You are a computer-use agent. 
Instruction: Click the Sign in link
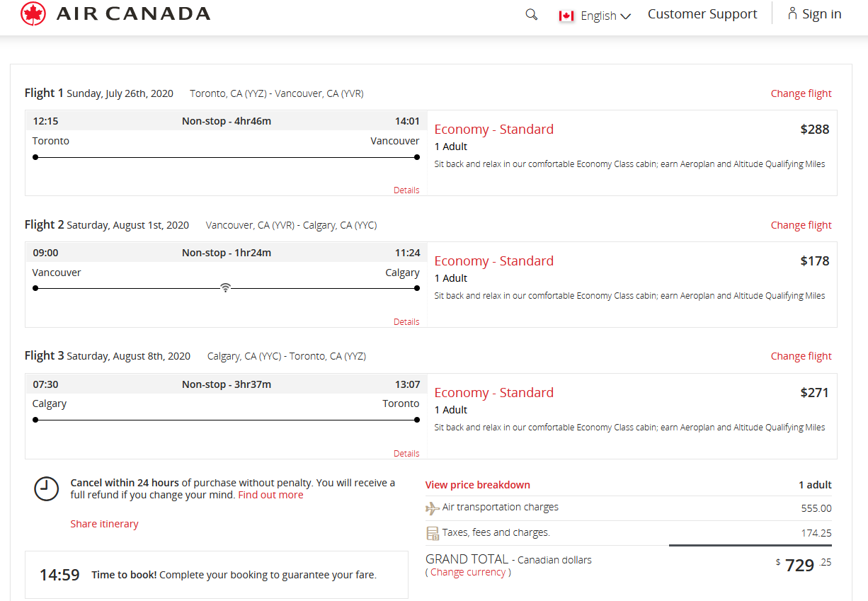pos(821,14)
